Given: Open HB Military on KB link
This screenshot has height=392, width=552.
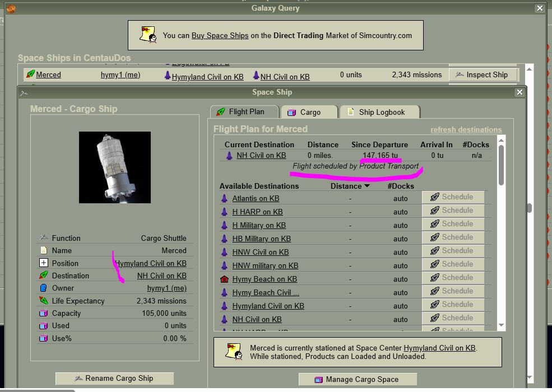Looking at the screenshot, I should (x=261, y=239).
